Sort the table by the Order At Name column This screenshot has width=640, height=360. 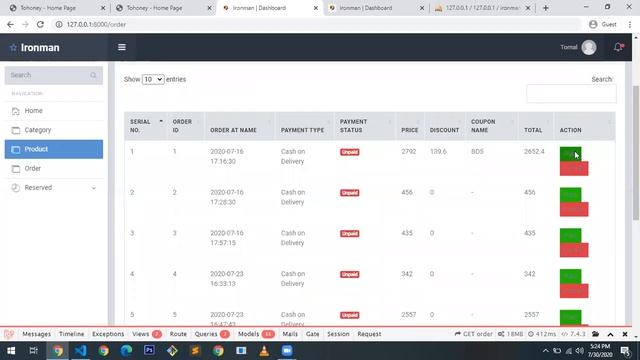[x=240, y=126]
